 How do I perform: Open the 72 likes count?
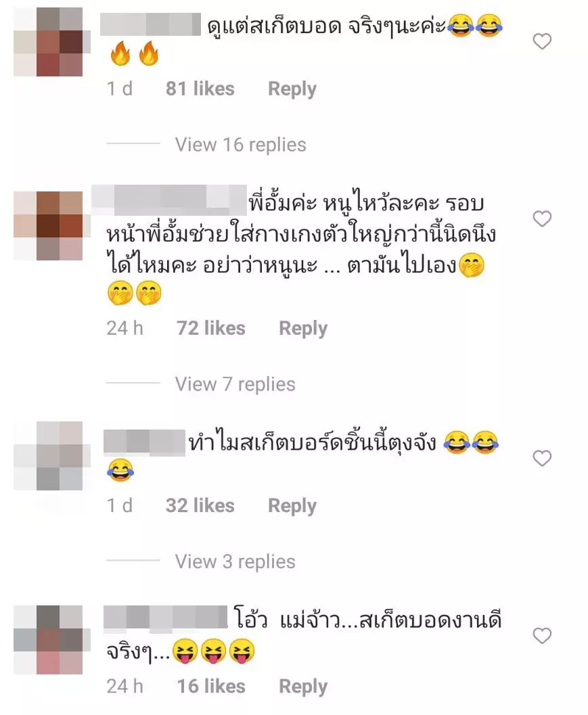(210, 328)
